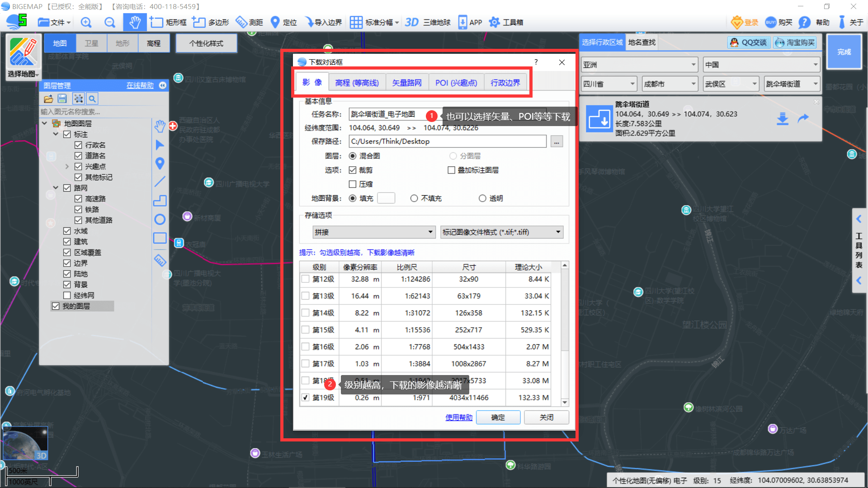This screenshot has height=488, width=868.
Task: Open the 工具箱 gear toolbox
Action: coord(506,22)
